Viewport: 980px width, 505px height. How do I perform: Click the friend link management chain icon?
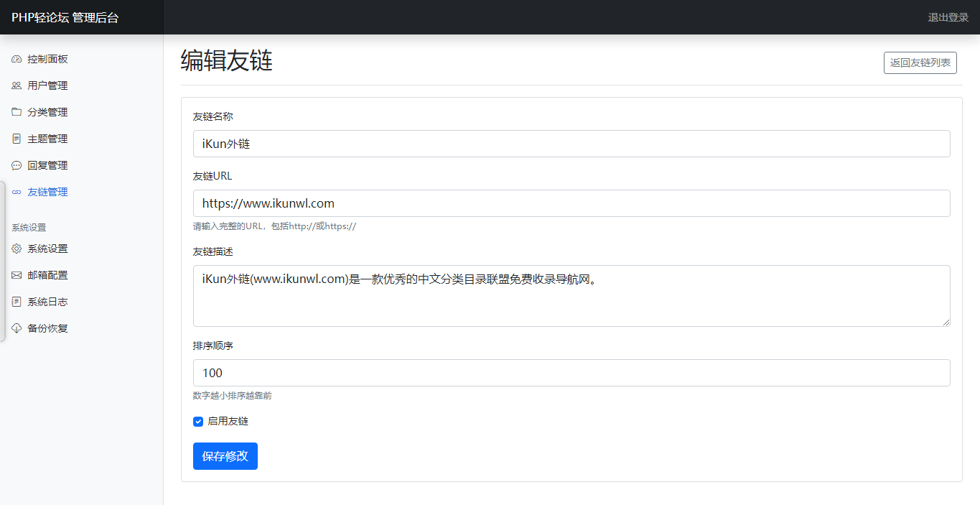click(x=17, y=192)
